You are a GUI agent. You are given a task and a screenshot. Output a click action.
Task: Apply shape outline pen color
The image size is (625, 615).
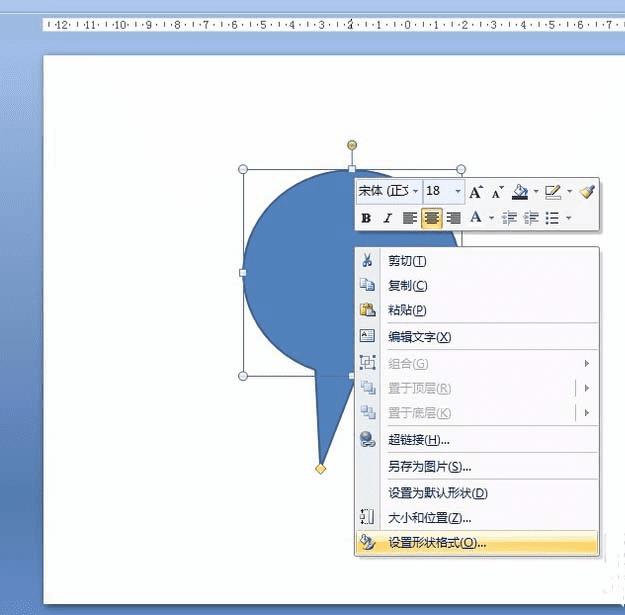(x=553, y=192)
